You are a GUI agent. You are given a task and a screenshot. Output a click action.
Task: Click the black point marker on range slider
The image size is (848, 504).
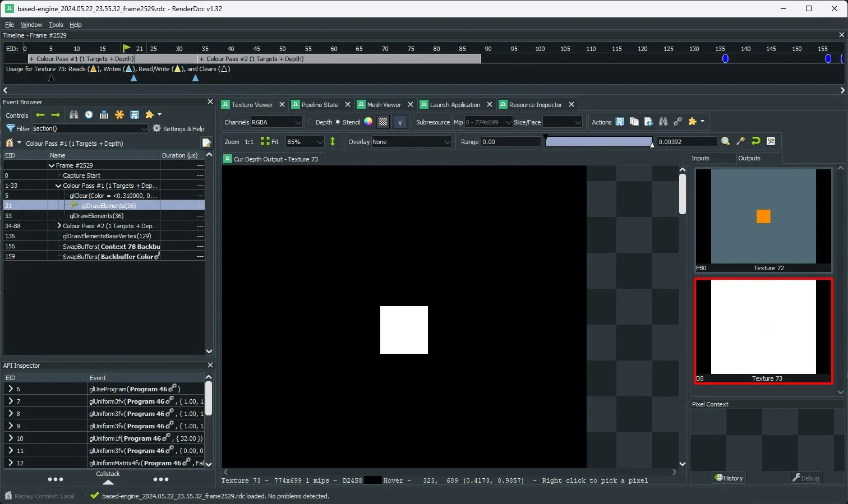[546, 137]
